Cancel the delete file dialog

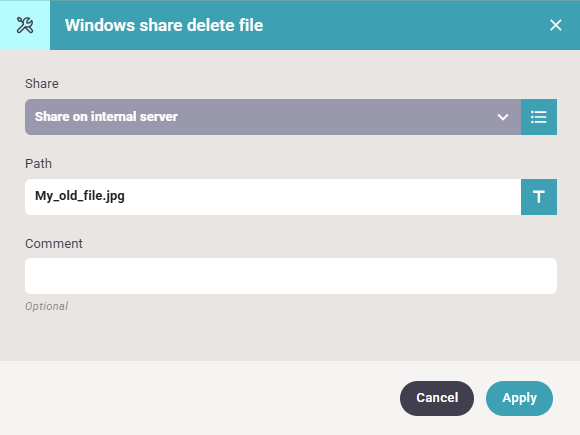point(437,398)
